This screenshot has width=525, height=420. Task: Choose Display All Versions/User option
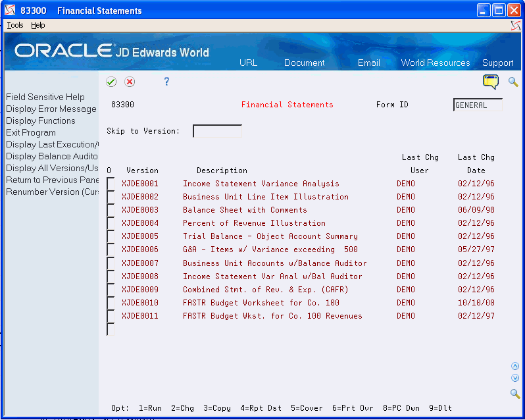pos(52,168)
